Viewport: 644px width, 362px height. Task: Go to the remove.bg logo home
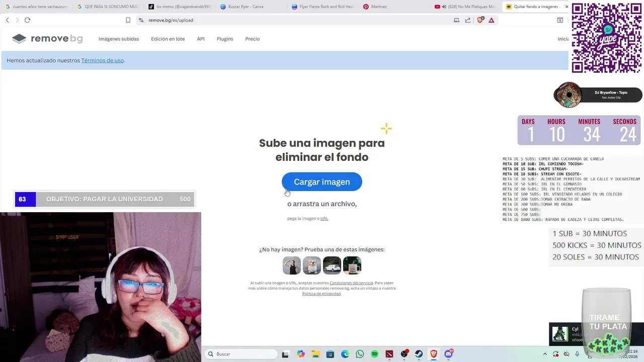(x=47, y=39)
